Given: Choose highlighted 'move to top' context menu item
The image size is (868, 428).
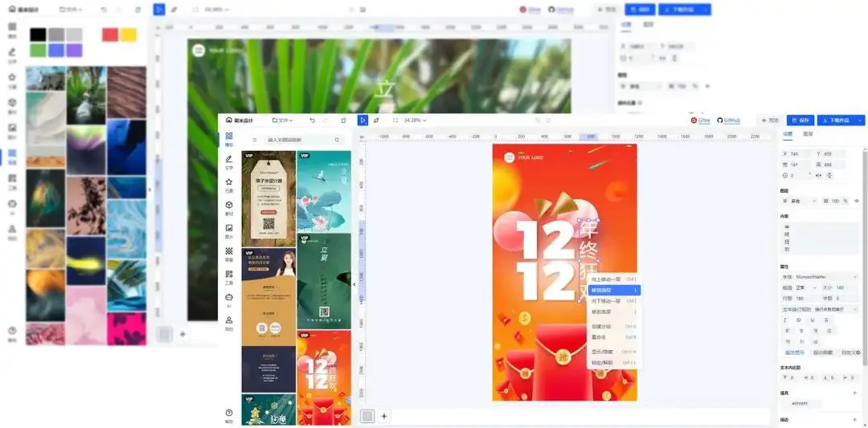Looking at the screenshot, I should 613,290.
